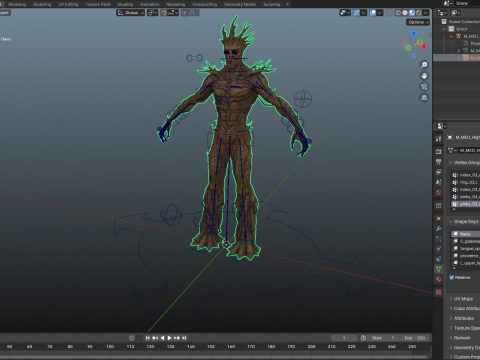Viewport: 480px width, 360px height.
Task: Open the viewport Options dropdown
Action: pos(418,22)
